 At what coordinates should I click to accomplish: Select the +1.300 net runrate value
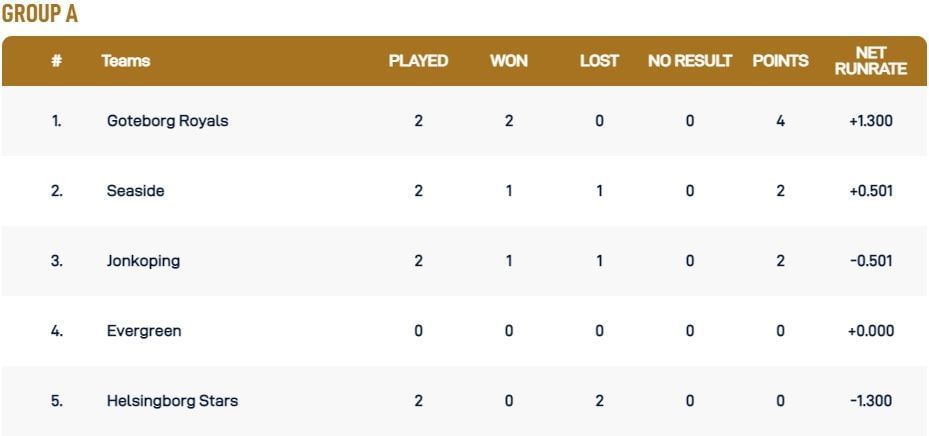tap(870, 121)
